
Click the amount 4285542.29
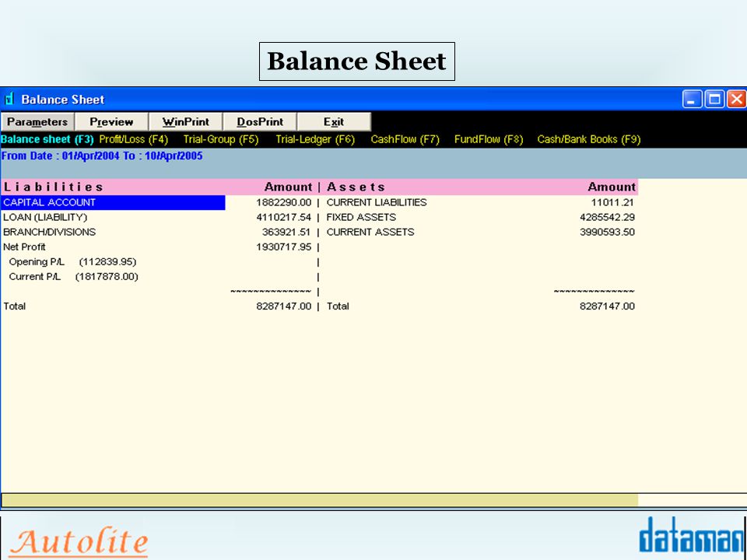608,217
